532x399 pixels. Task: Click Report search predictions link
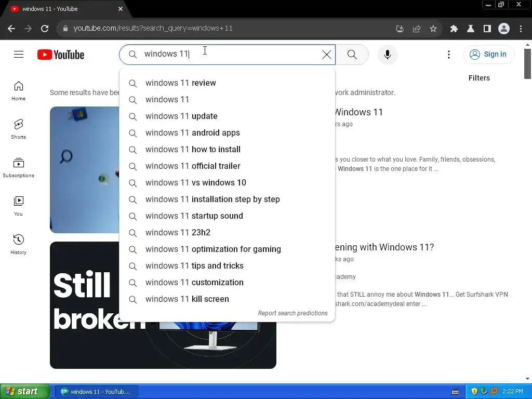point(293,313)
